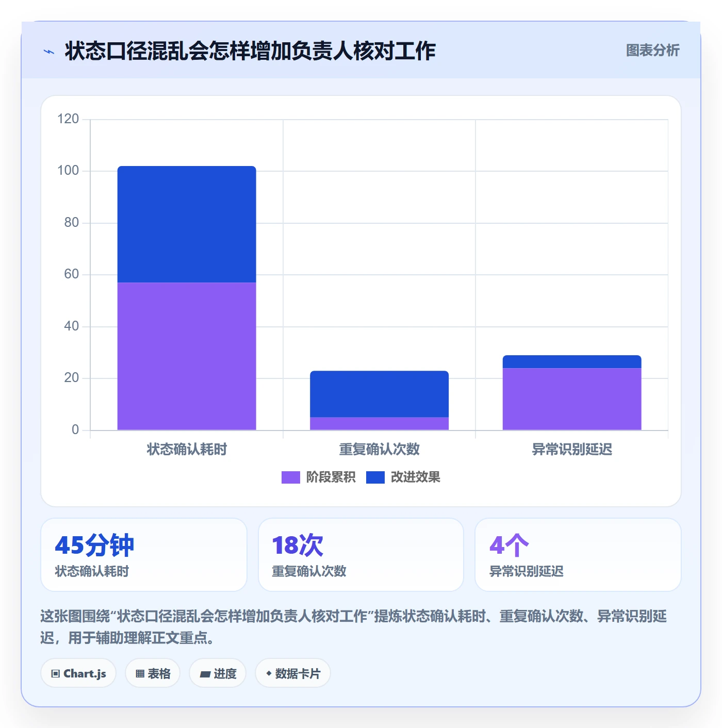The image size is (722, 728).
Task: Toggle the purple 阶段累积 legend swatch
Action: tap(290, 477)
